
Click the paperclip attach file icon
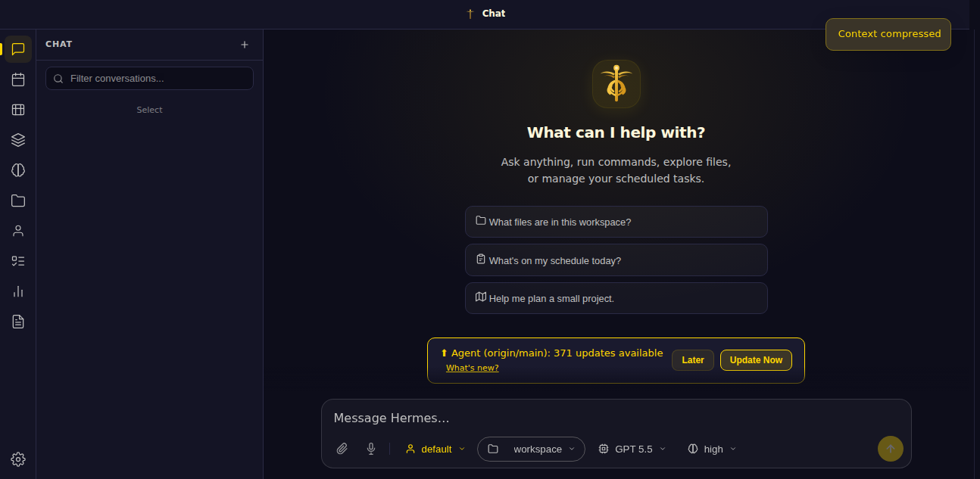pyautogui.click(x=342, y=449)
